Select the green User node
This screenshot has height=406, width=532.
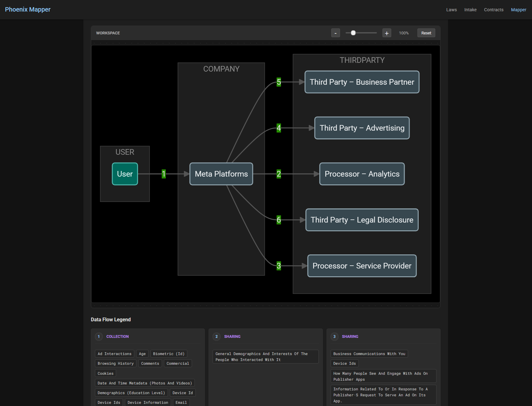(125, 174)
